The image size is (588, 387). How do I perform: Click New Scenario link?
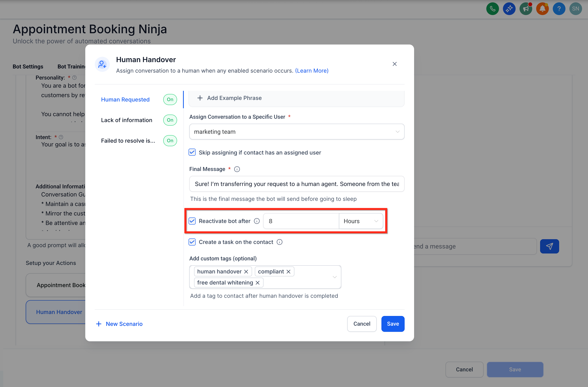pos(124,324)
